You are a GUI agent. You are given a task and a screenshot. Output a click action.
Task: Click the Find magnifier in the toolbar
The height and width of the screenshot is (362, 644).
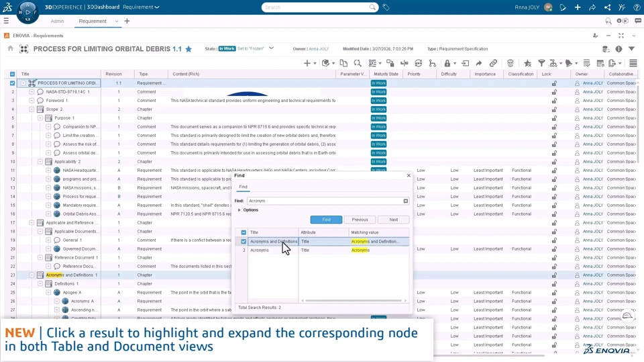pyautogui.click(x=358, y=63)
